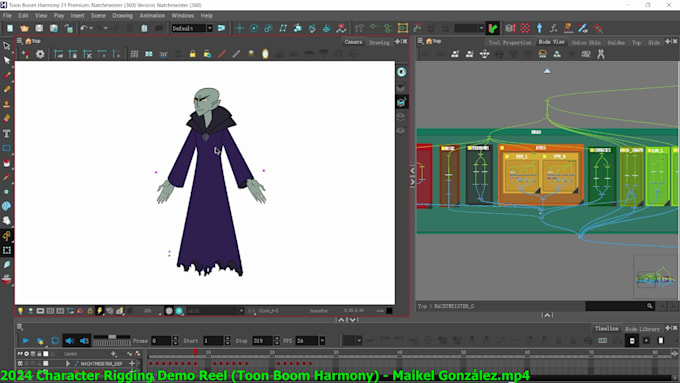Toggle sound scrubbing button

[84, 341]
